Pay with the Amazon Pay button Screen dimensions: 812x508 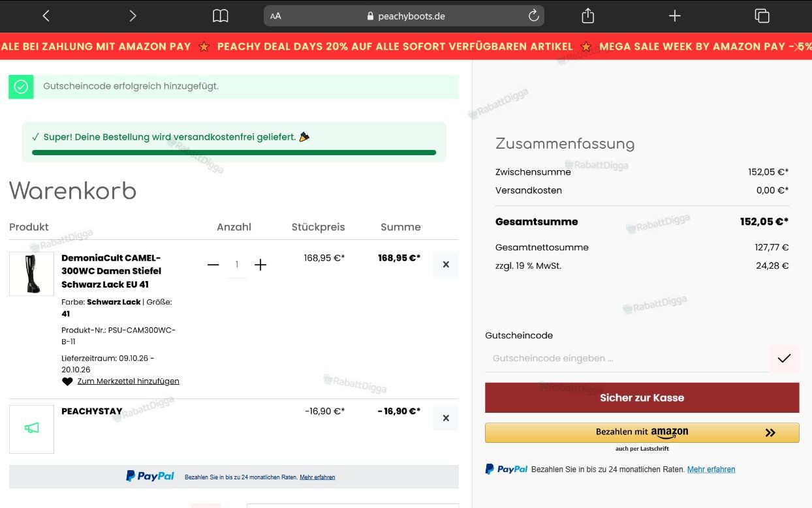coord(642,432)
